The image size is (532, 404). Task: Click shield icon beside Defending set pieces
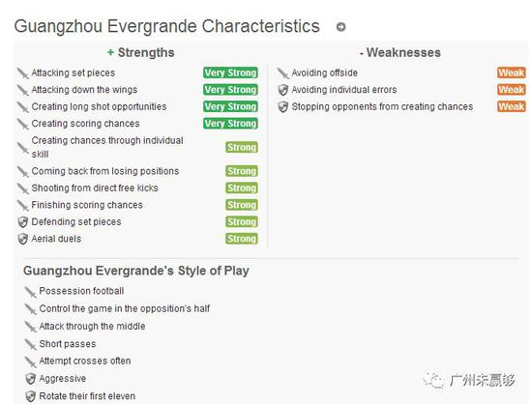[x=23, y=222]
